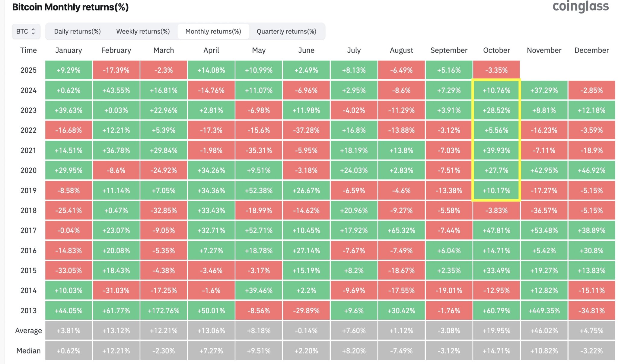Click the Bitcoin Monthly returns(%) title
The height and width of the screenshot is (364, 618).
point(71,7)
